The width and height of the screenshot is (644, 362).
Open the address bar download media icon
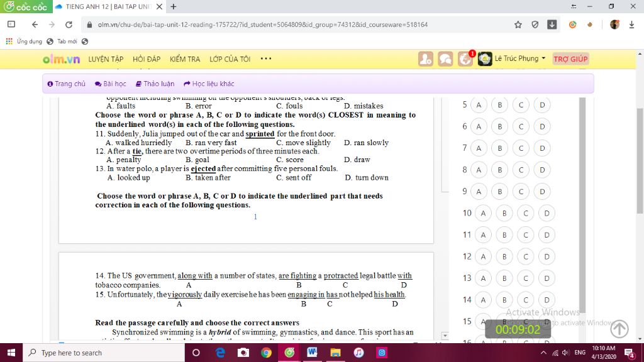pyautogui.click(x=552, y=25)
